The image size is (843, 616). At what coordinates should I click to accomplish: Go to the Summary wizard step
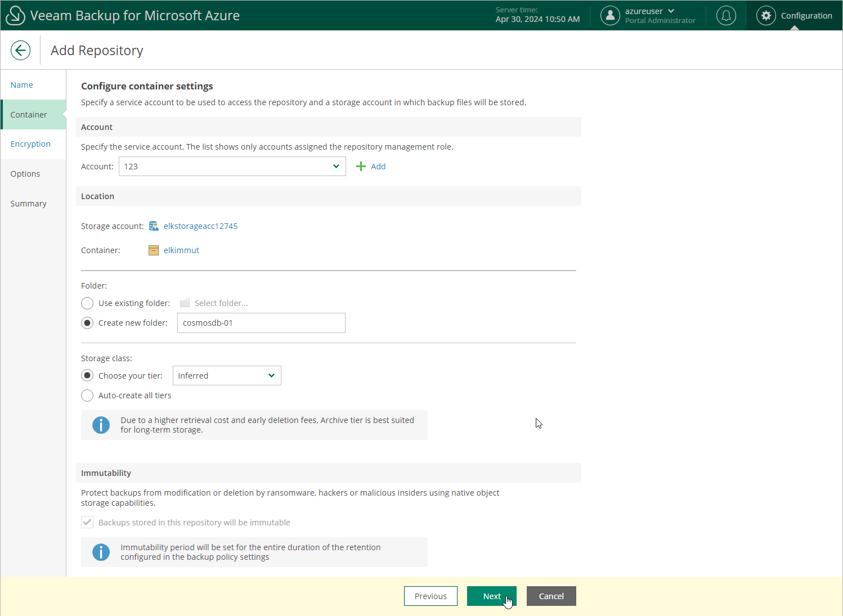click(x=33, y=204)
